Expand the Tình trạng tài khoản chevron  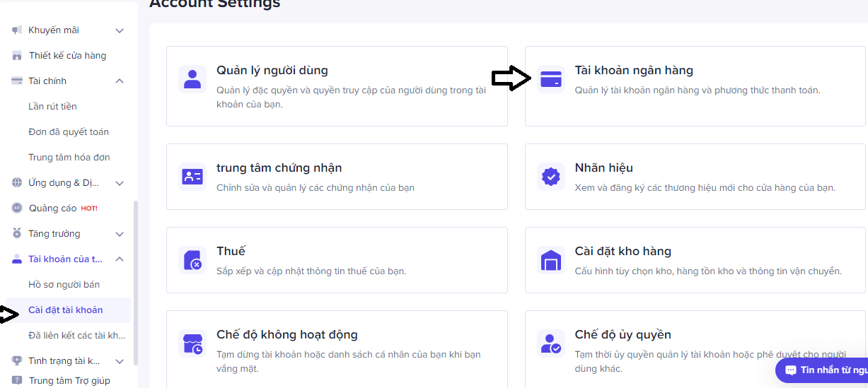click(x=120, y=361)
